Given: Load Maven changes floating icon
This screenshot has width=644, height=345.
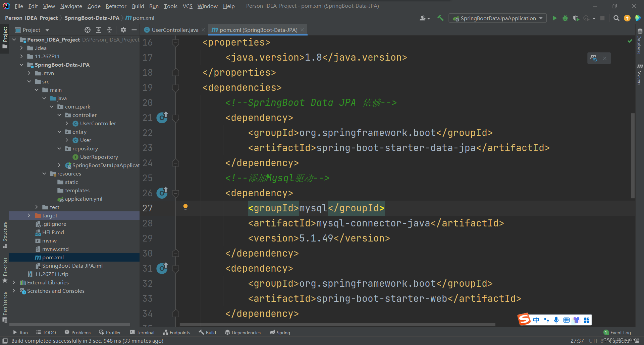Looking at the screenshot, I should point(594,58).
